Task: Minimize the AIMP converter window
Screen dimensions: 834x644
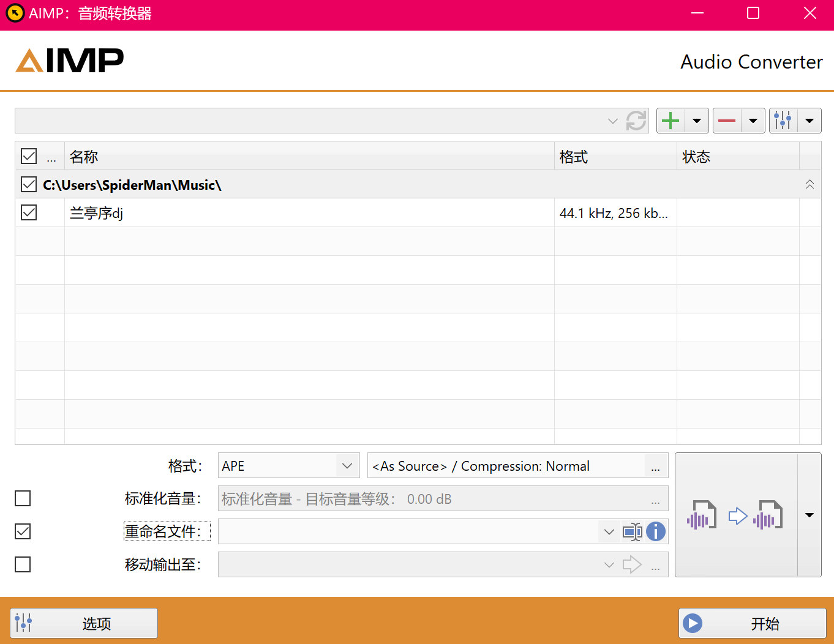Action: coord(697,13)
